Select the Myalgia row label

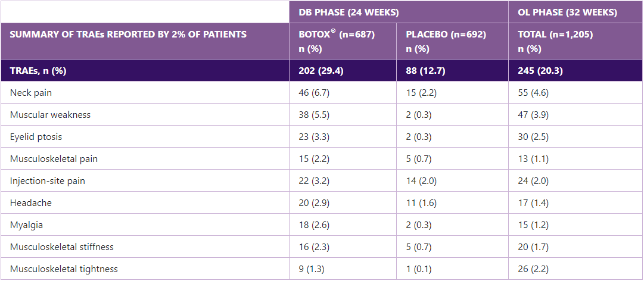[x=27, y=225]
